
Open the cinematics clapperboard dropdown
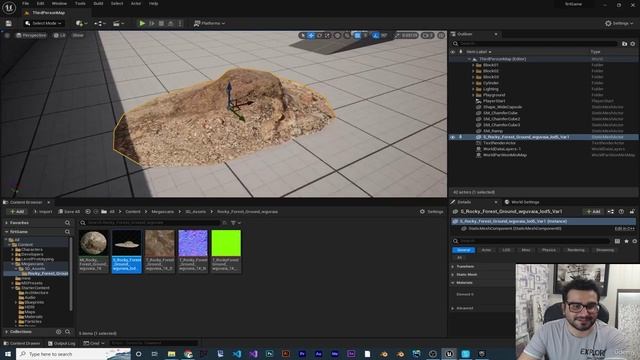[118, 23]
